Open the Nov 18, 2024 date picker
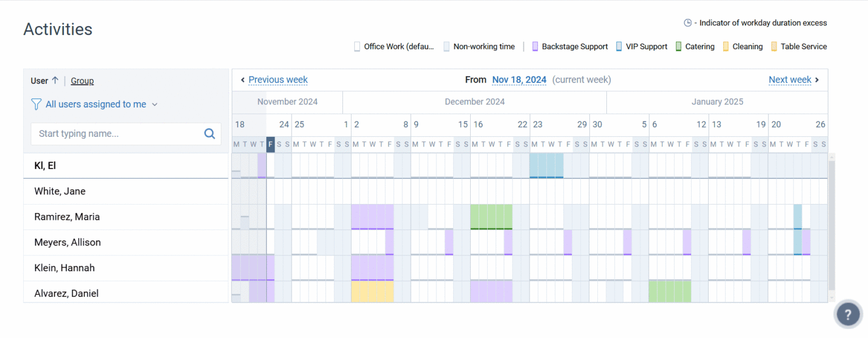This screenshot has height=338, width=868. (x=519, y=80)
